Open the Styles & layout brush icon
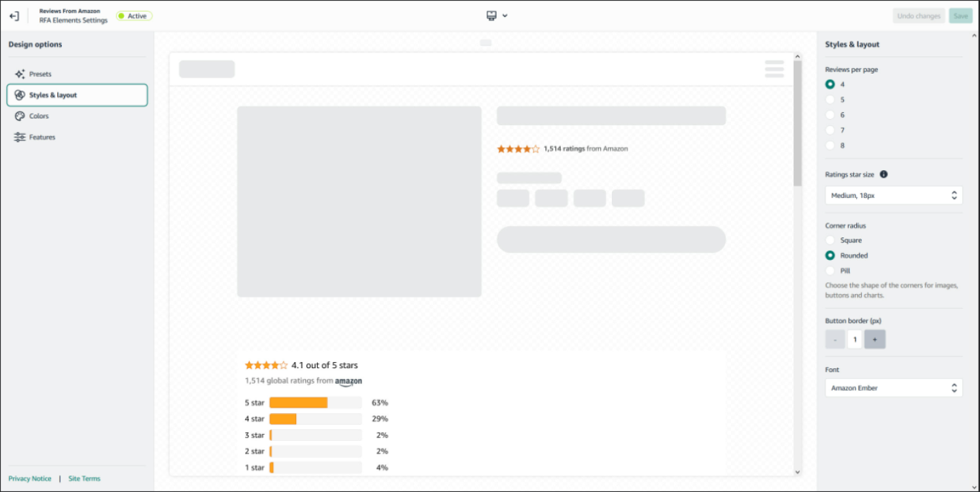The height and width of the screenshot is (492, 980). (20, 95)
